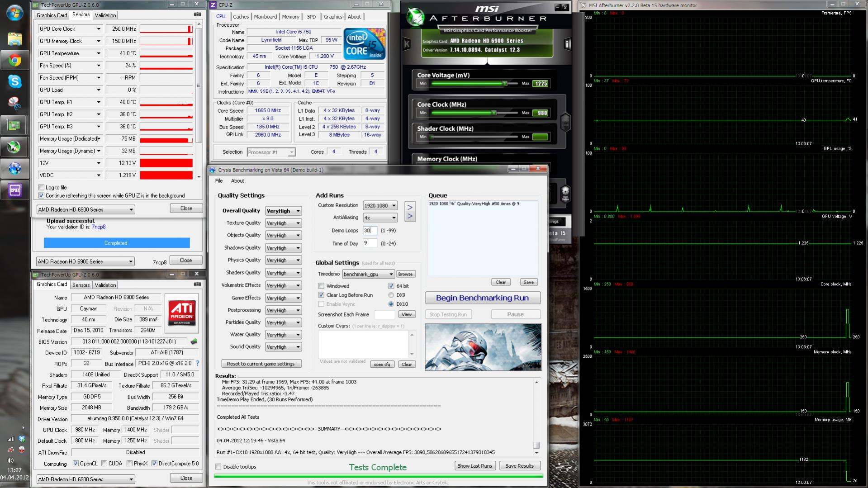Show hidden tray icons arrow

coord(23,427)
